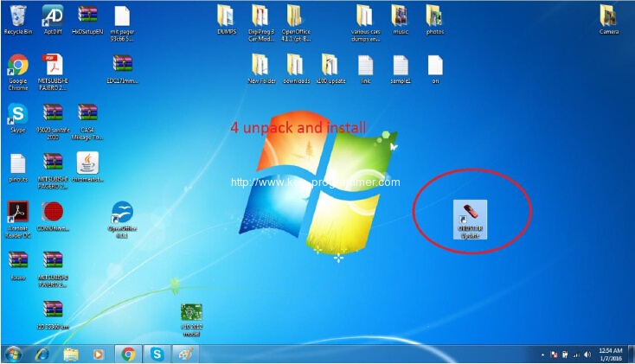Open the Windows Start menu

coord(13,354)
